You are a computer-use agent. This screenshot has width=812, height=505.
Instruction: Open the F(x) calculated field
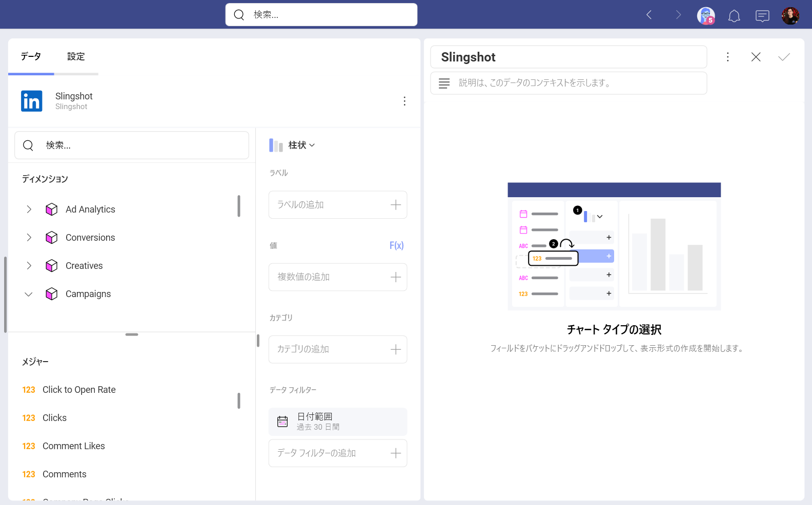[396, 245]
